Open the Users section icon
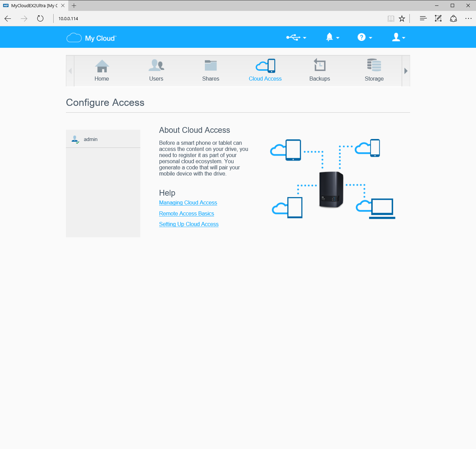The height and width of the screenshot is (449, 476). [x=156, y=66]
